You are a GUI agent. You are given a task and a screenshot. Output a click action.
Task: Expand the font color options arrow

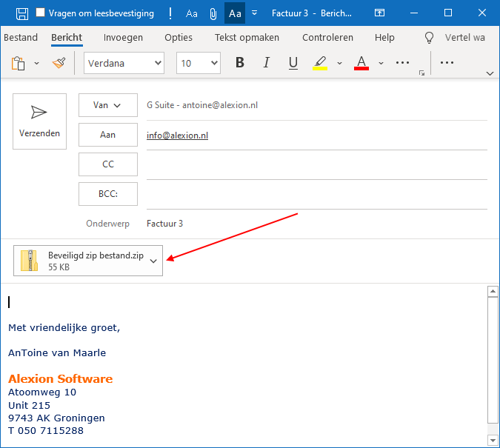tap(381, 63)
